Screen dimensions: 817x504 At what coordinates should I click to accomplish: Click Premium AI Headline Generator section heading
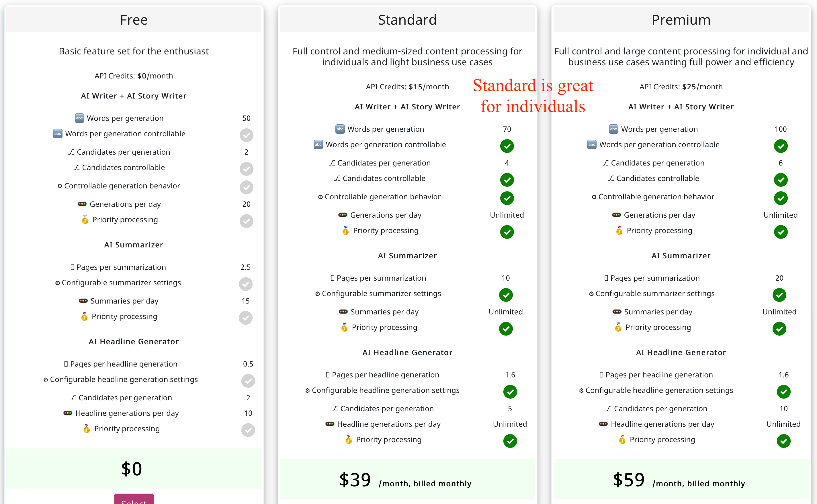[x=681, y=352]
